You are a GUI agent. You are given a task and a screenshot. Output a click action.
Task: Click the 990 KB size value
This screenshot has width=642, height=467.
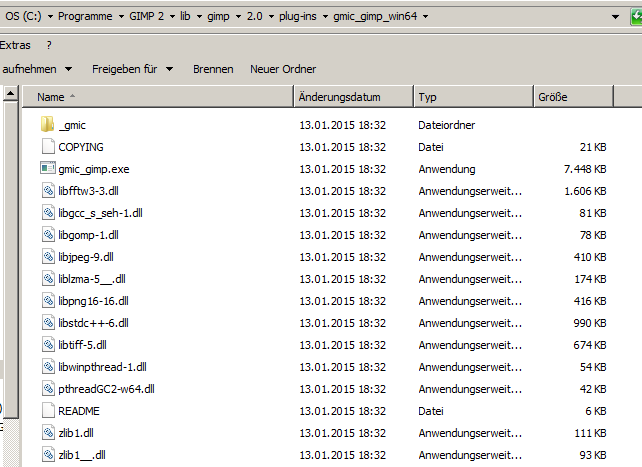pyautogui.click(x=590, y=323)
